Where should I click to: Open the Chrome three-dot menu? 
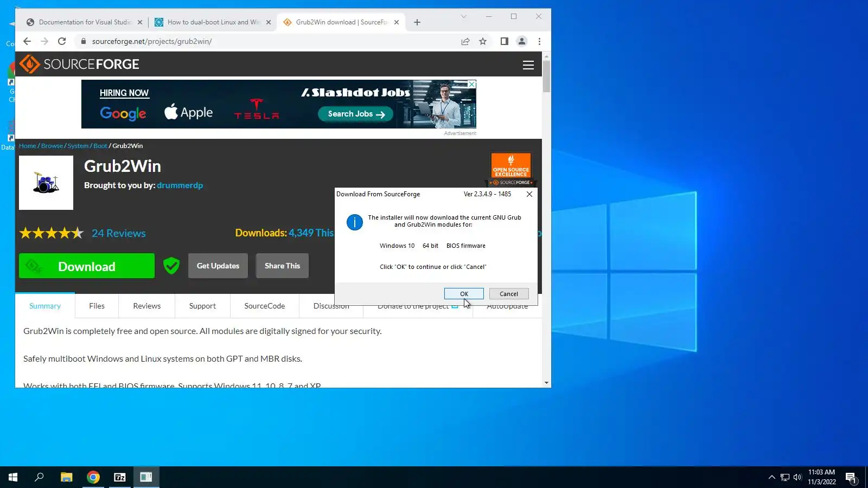coord(539,41)
